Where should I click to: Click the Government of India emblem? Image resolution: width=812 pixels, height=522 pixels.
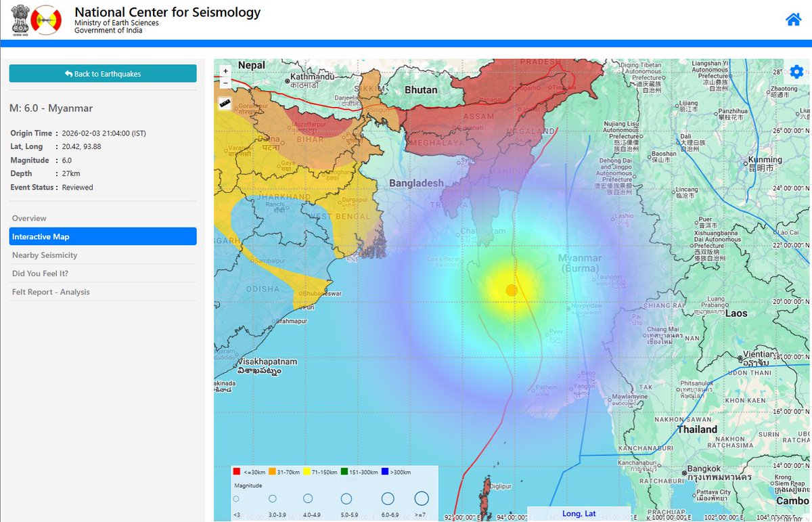[x=22, y=20]
